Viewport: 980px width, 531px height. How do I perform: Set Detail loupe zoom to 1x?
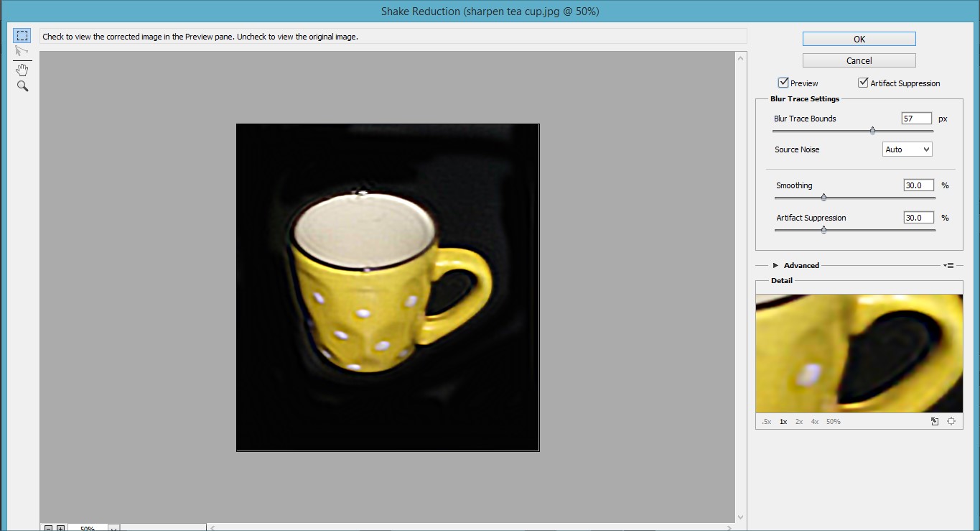783,422
